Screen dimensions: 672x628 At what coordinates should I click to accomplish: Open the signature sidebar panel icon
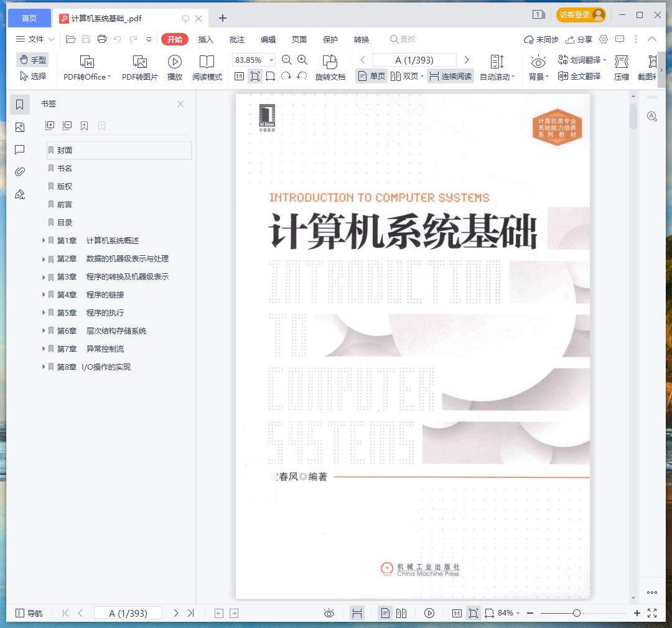pos(20,195)
